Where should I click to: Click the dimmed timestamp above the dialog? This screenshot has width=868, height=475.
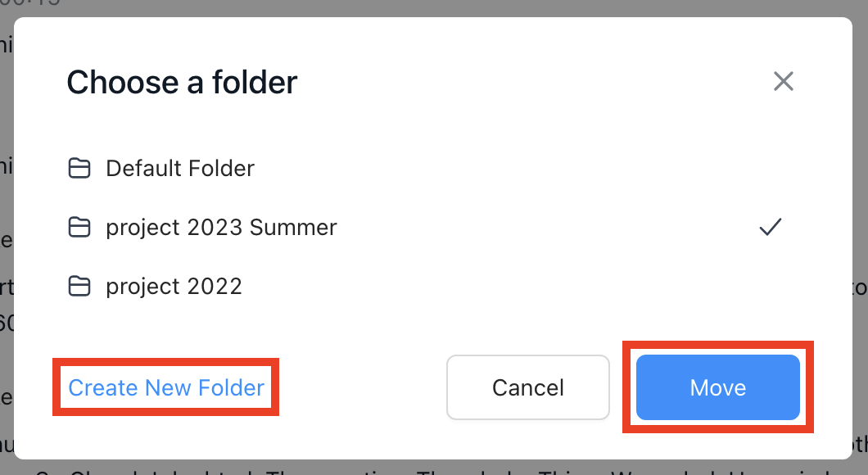[30, 2]
